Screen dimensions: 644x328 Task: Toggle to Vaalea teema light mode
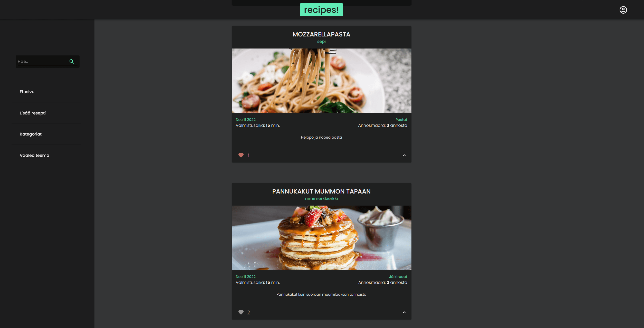34,155
